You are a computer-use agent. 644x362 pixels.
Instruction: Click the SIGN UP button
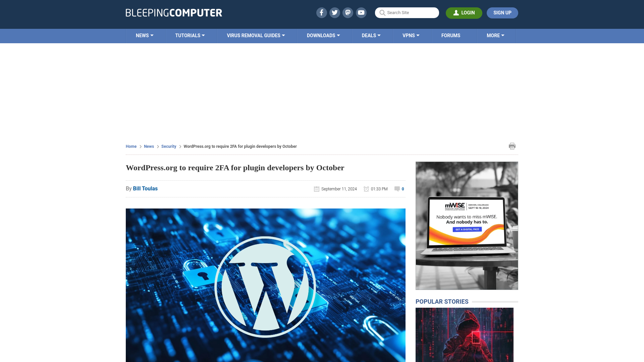click(x=502, y=12)
